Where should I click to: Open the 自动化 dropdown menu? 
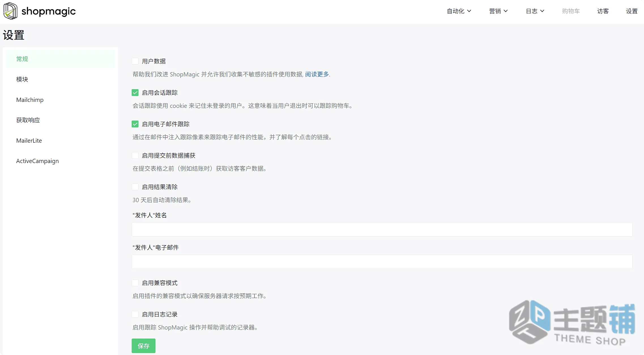(459, 11)
